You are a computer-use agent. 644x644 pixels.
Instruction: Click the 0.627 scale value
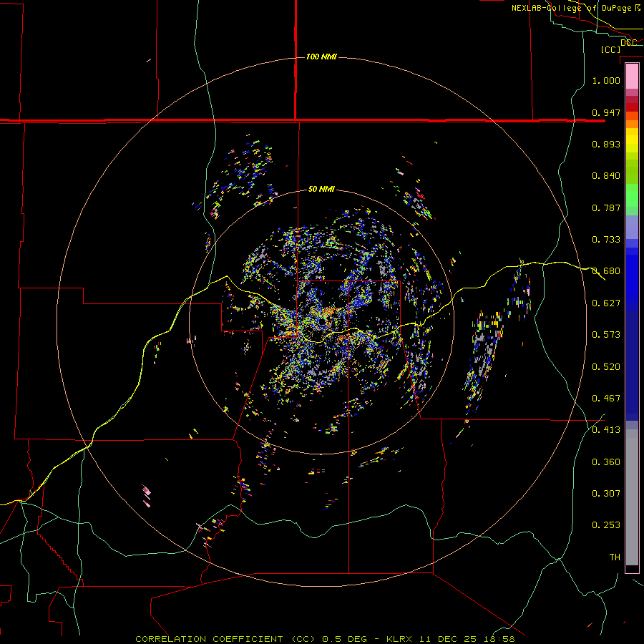coord(606,303)
